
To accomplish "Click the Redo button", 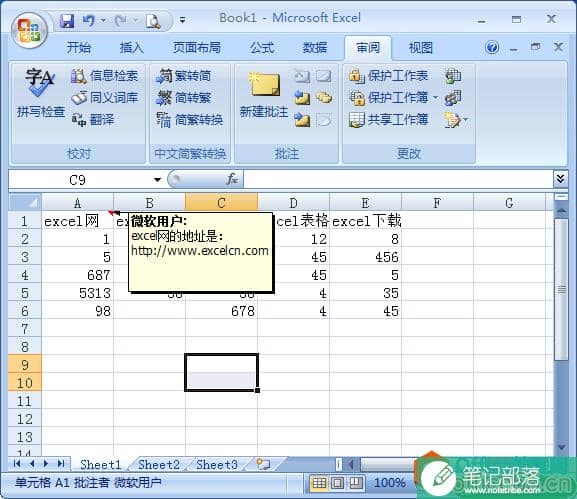I will [x=120, y=21].
